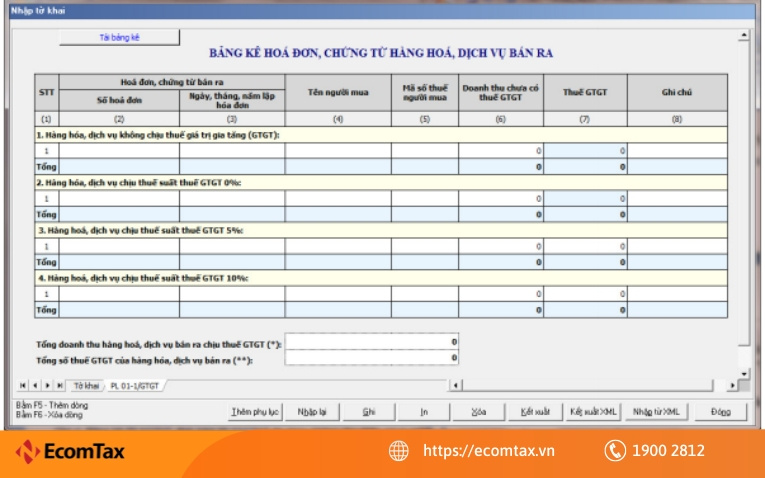
Task: Click horizontal scrollbar left arrow
Action: click(x=455, y=385)
